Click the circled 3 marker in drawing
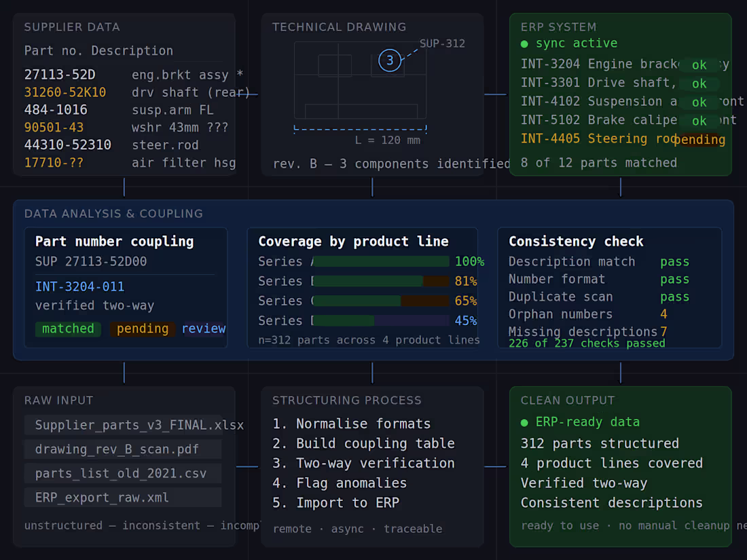 pos(390,60)
